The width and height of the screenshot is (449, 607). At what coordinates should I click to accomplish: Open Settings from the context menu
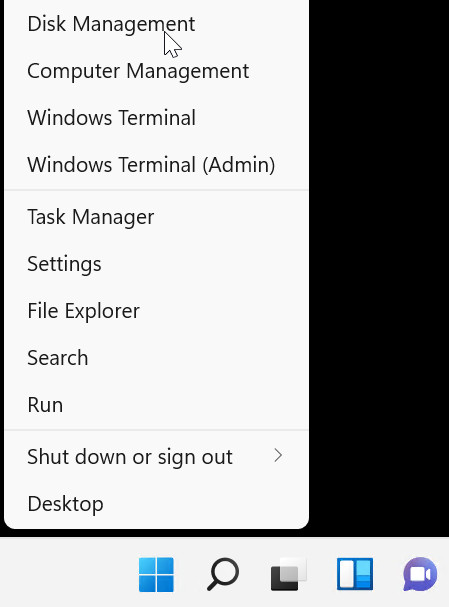pos(156,264)
